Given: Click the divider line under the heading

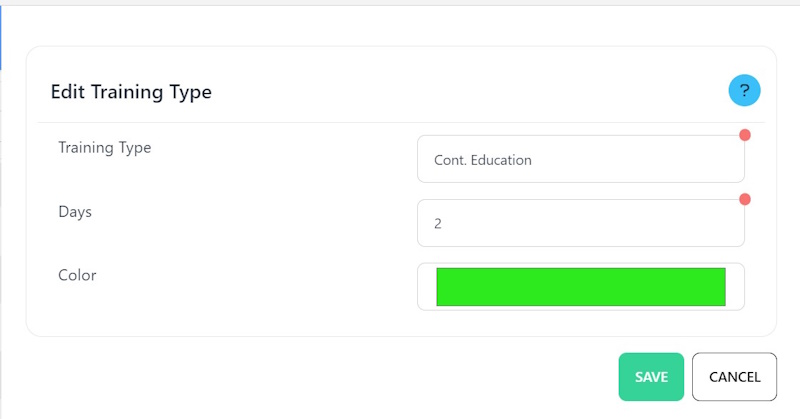Looking at the screenshot, I should coord(400,123).
